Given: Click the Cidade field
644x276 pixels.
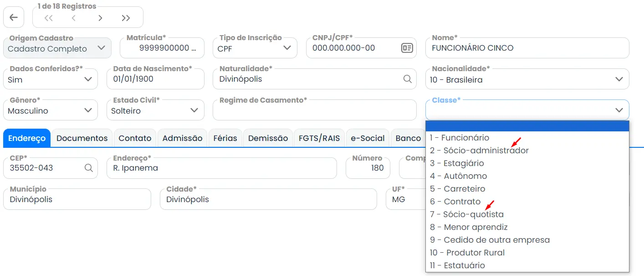Looking at the screenshot, I should [x=268, y=199].
